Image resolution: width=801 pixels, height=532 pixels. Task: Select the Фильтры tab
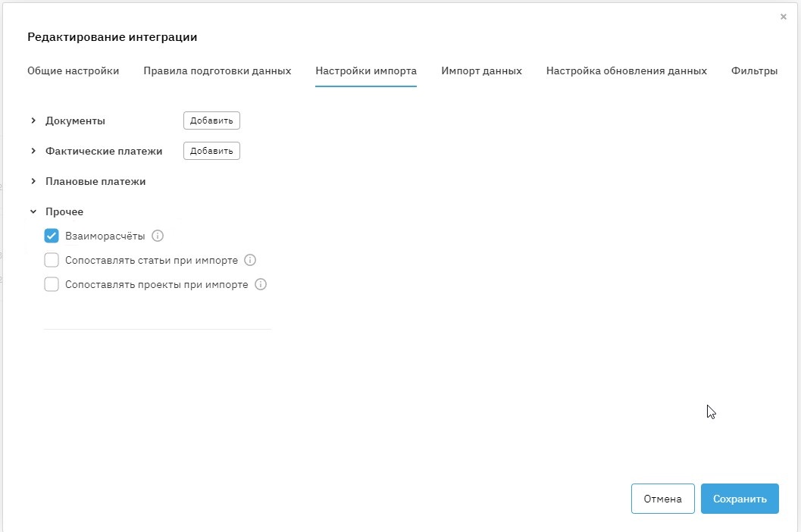click(754, 70)
